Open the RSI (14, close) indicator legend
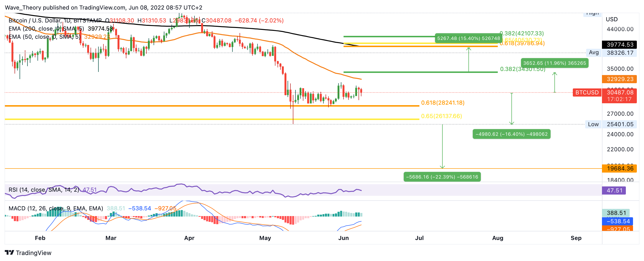 pos(44,190)
